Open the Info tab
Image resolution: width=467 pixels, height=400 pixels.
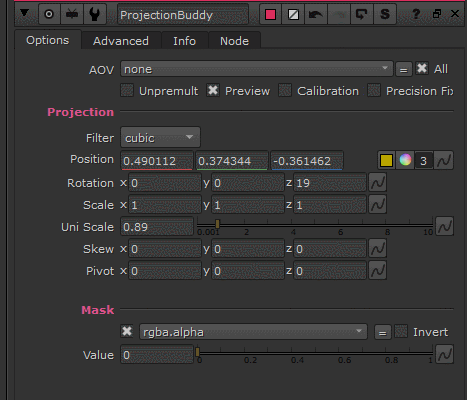pyautogui.click(x=184, y=41)
